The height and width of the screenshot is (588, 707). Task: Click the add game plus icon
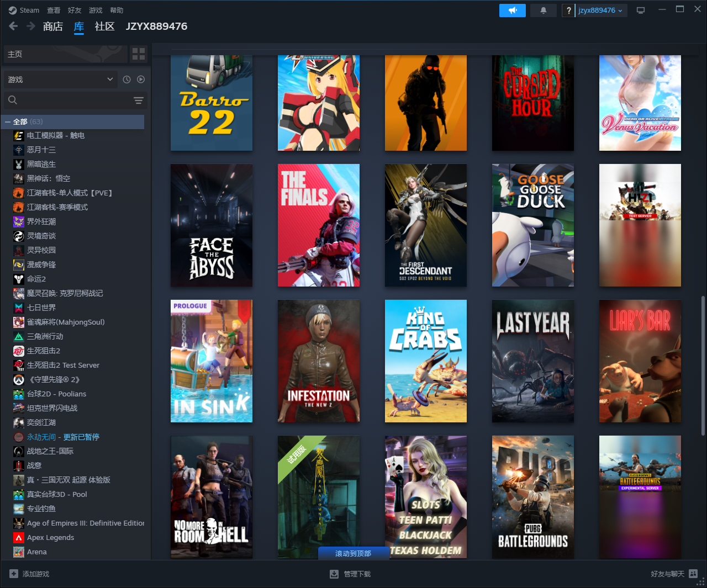[14, 574]
